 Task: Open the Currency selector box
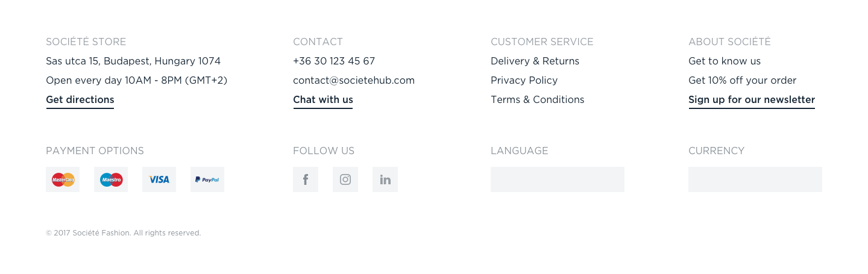point(755,179)
